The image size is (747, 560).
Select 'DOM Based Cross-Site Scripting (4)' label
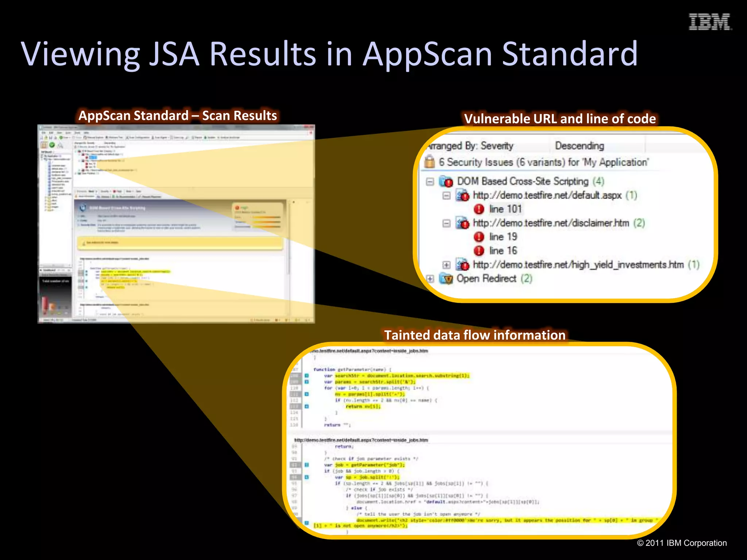(x=531, y=181)
